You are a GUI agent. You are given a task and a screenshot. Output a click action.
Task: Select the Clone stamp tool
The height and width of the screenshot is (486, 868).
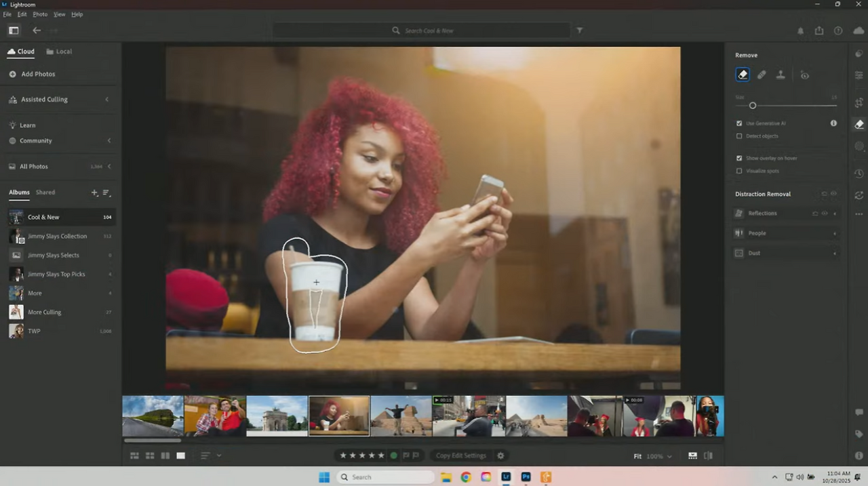(x=781, y=75)
